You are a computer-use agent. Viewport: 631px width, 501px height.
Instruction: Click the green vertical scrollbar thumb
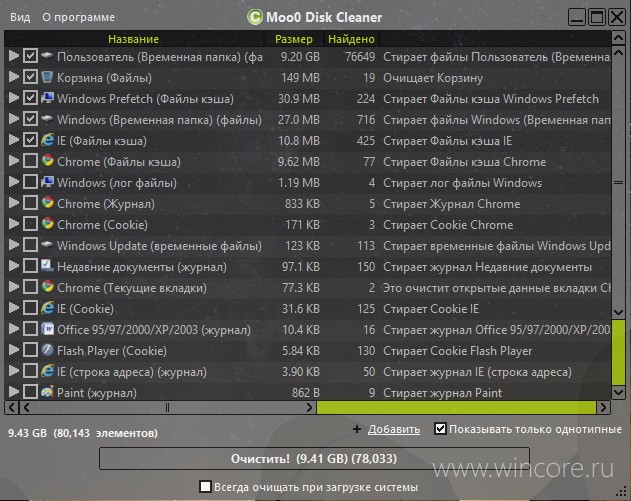[618, 352]
